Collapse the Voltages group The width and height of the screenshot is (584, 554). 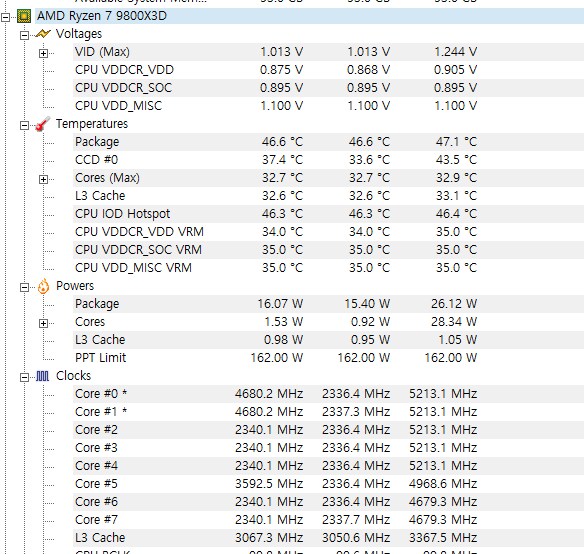[24, 35]
